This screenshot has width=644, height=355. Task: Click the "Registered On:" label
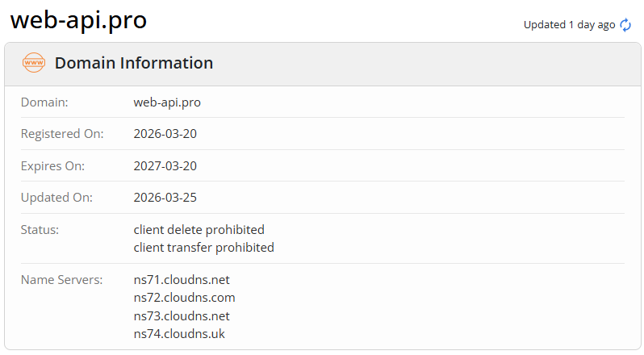(62, 134)
